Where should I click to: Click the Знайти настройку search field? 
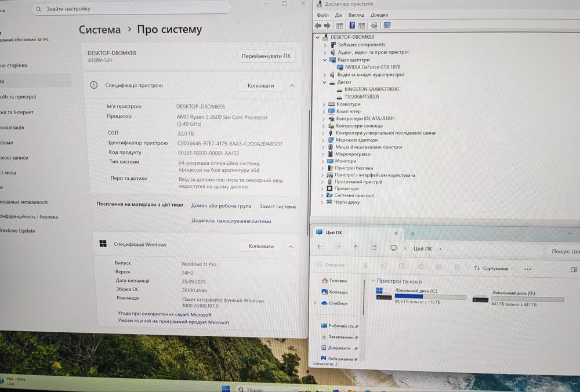click(131, 9)
